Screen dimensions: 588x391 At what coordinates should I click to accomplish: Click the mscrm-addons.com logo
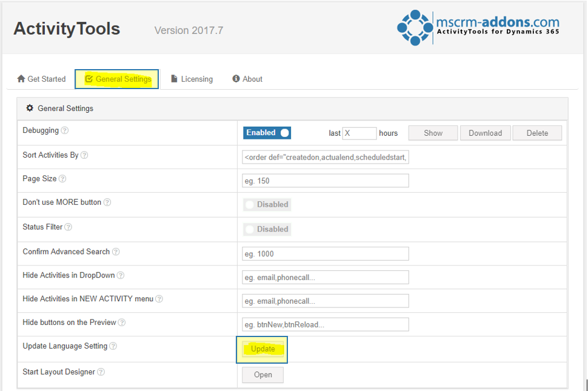click(x=478, y=28)
